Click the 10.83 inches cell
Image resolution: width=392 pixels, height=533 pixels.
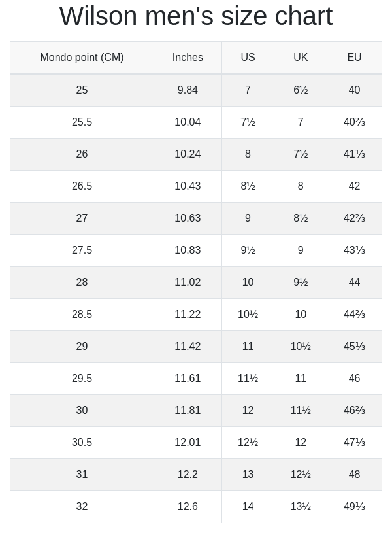pos(188,250)
